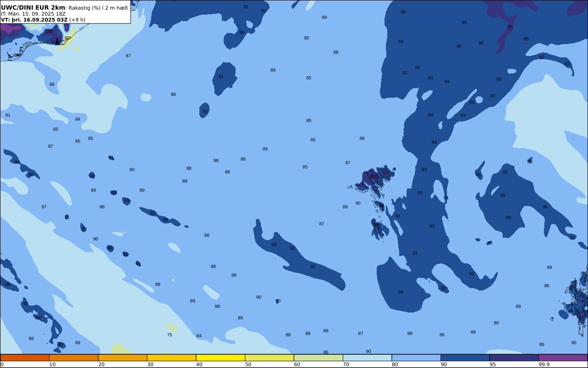This screenshot has width=588, height=368.
Task: Click the "0" label on the color scale
Action: [x=2, y=364]
